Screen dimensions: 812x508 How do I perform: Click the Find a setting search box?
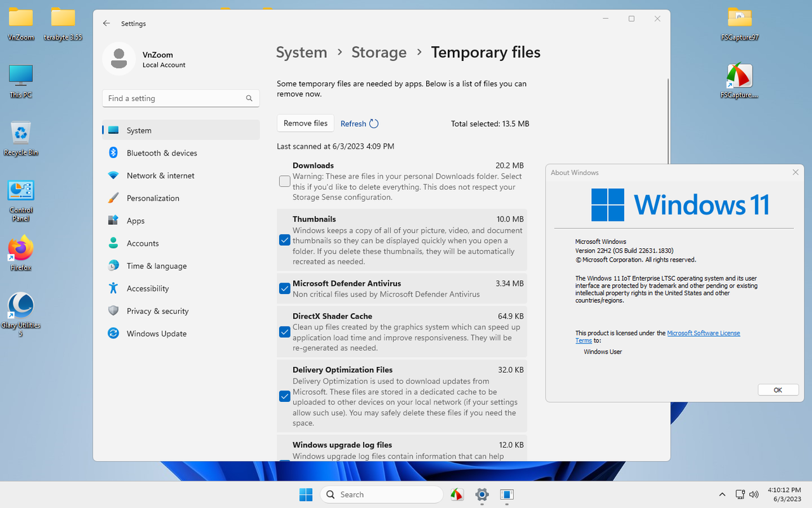point(181,98)
